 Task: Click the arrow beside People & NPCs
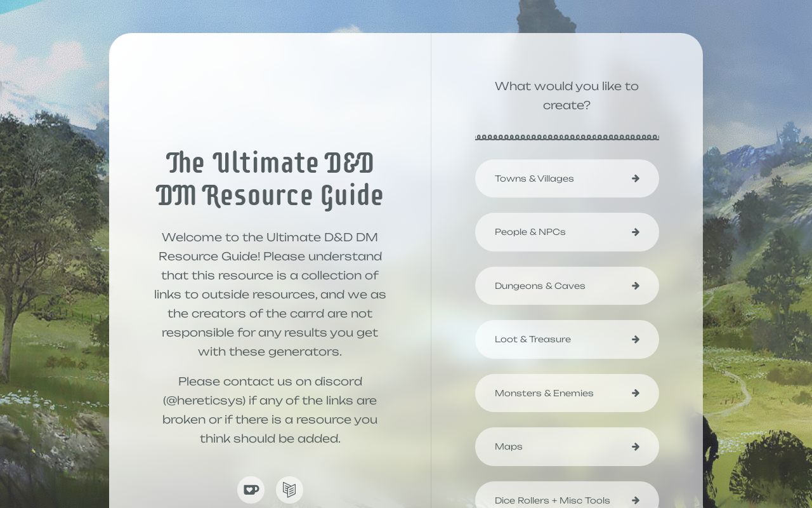(x=635, y=232)
